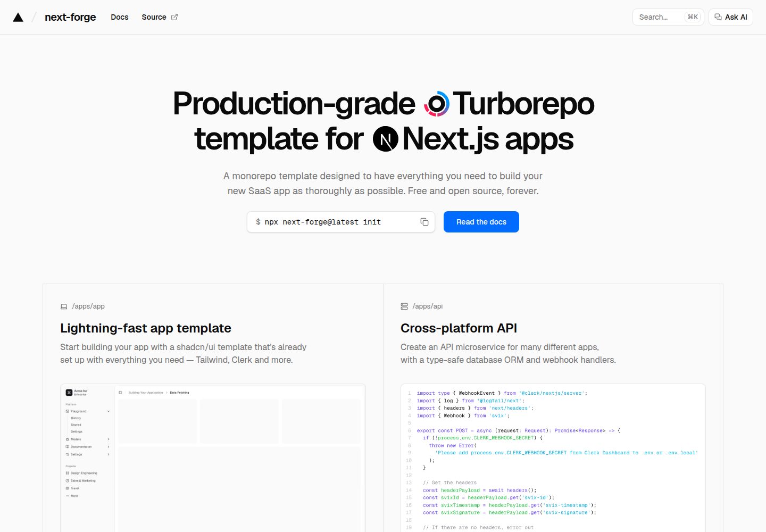The height and width of the screenshot is (532, 766).
Task: Copy the npx init command
Action: [424, 222]
